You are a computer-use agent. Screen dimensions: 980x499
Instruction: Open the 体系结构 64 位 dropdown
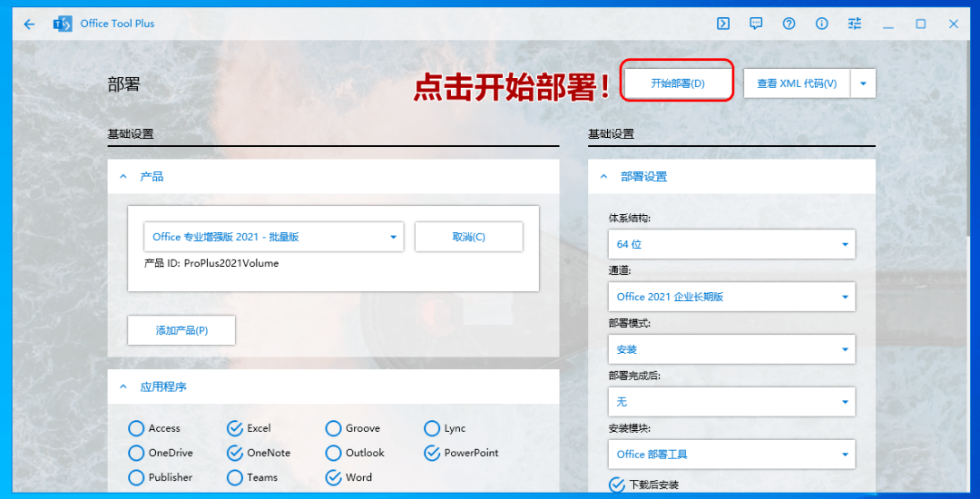click(732, 244)
